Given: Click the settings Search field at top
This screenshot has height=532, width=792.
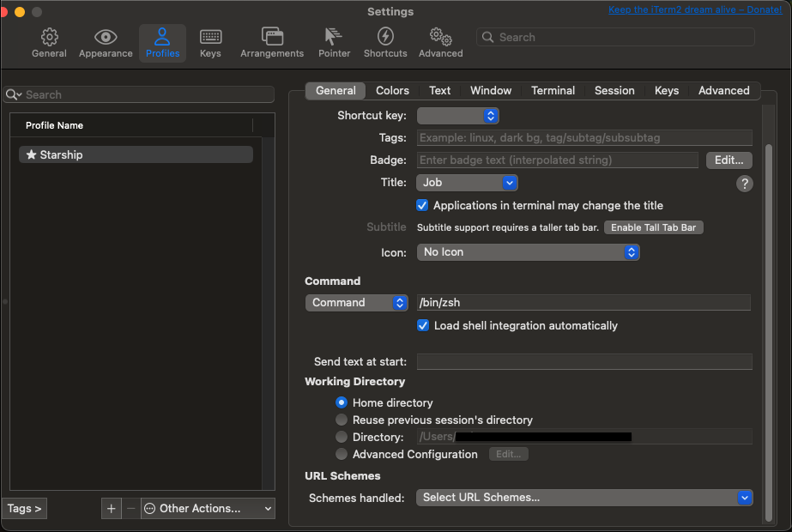Looking at the screenshot, I should [x=615, y=37].
